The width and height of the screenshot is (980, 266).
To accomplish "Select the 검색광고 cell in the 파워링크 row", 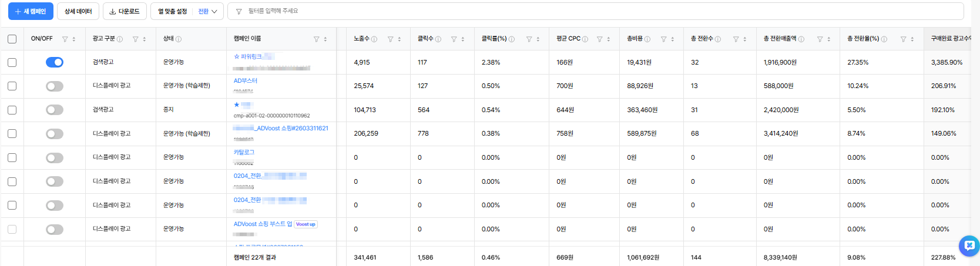I will pos(103,62).
